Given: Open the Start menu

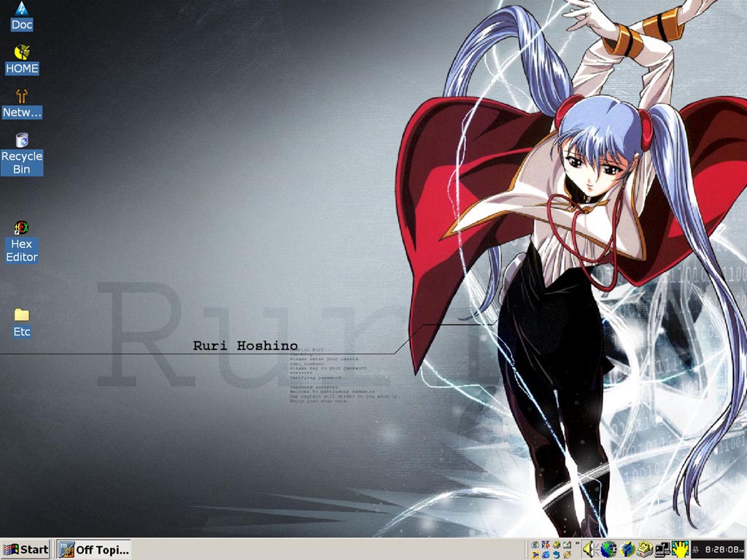Looking at the screenshot, I should (x=26, y=550).
